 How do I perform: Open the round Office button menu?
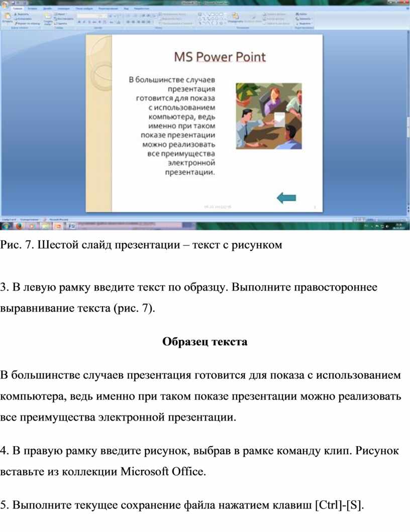5,4
